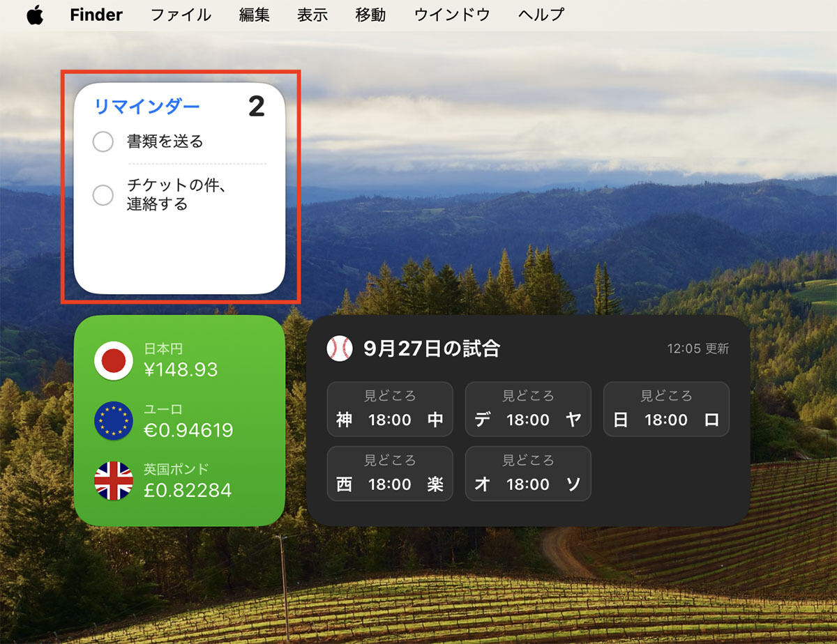Click the 9月27日の試合 heading

tap(432, 348)
